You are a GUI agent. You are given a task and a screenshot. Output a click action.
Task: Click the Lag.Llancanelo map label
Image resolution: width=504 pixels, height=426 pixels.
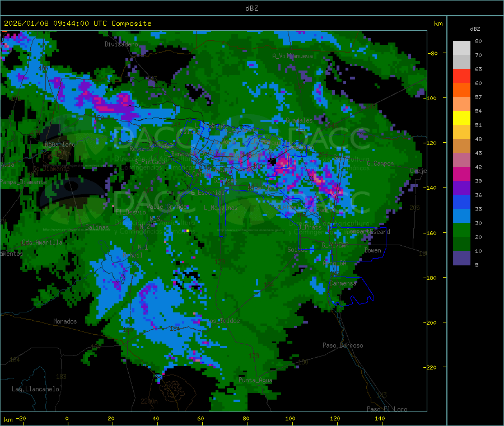click(35, 389)
